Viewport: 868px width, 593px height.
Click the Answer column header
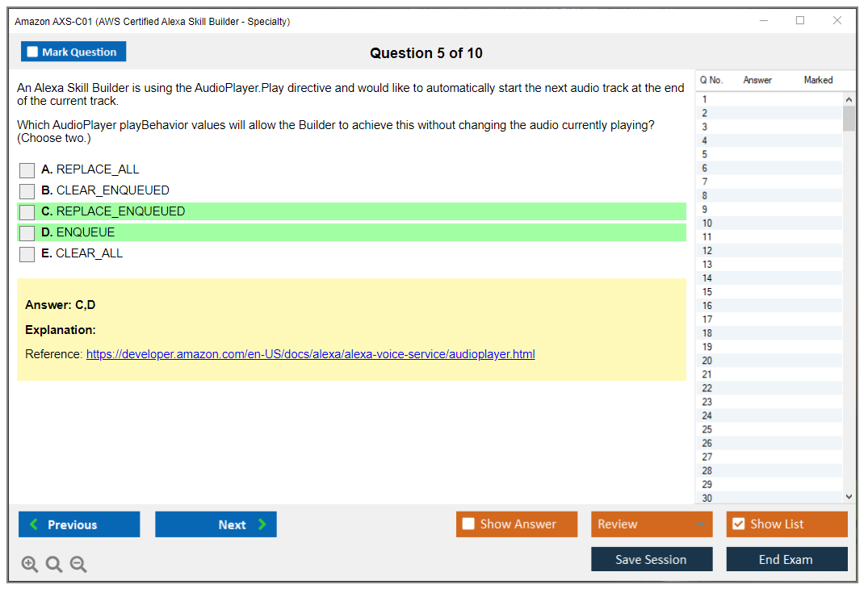(x=757, y=80)
